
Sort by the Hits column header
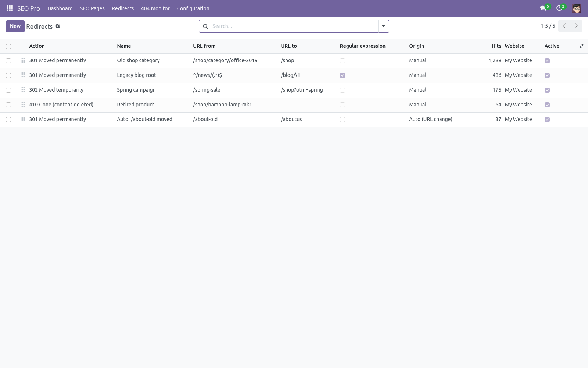pyautogui.click(x=496, y=46)
